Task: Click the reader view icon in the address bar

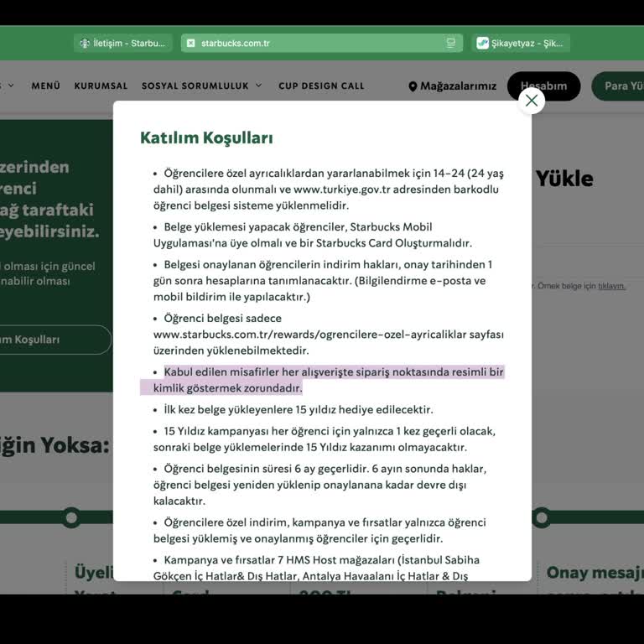Action: (x=450, y=43)
